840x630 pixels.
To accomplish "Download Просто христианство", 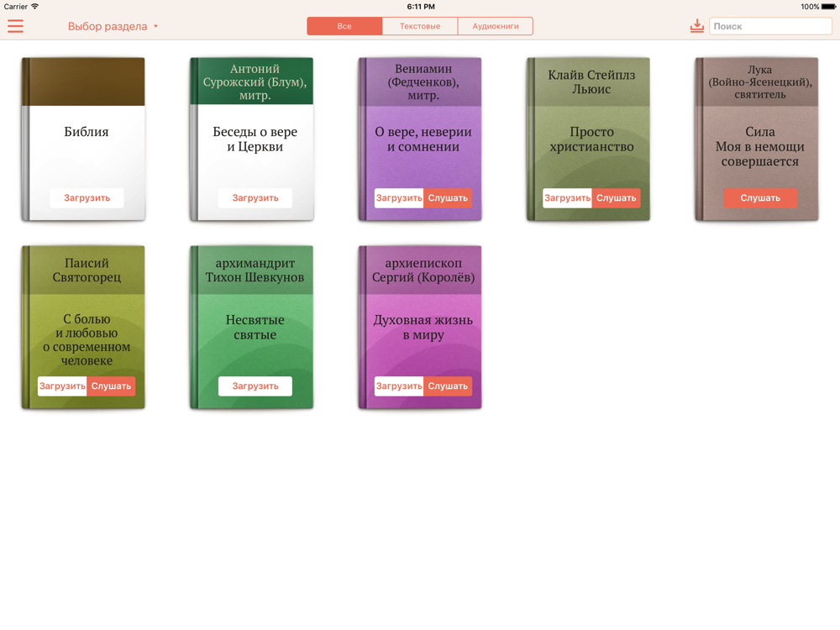I will [x=567, y=197].
